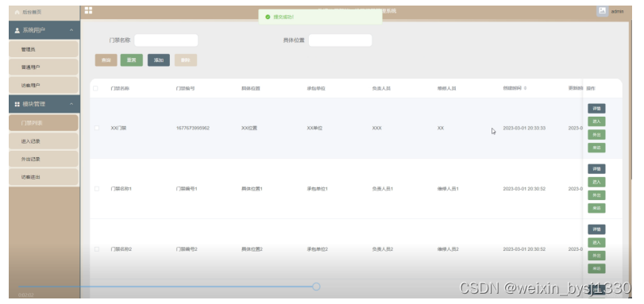Collapse the 模块管理 section chevron
The image size is (644, 304).
coord(71,104)
